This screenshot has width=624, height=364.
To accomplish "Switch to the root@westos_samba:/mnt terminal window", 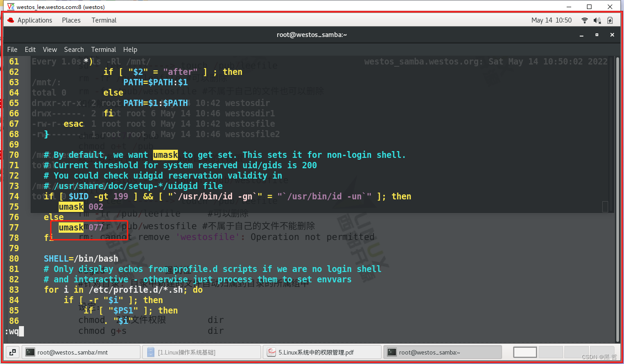I will [81, 352].
